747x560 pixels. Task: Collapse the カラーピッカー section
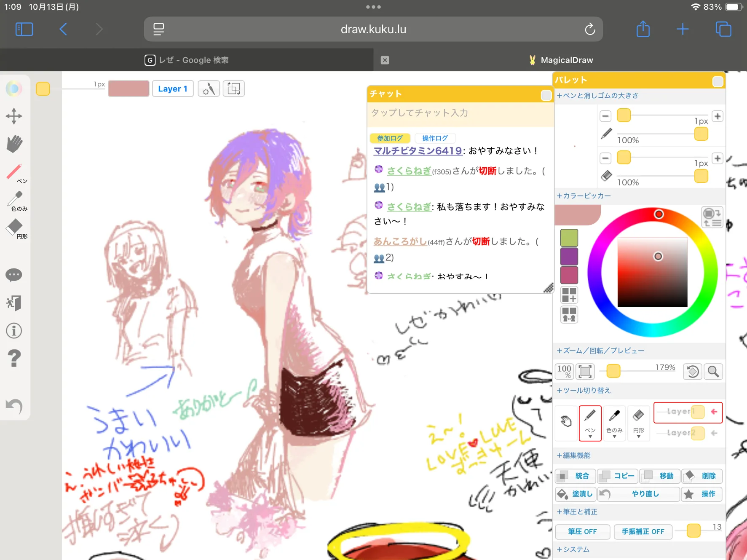click(584, 196)
